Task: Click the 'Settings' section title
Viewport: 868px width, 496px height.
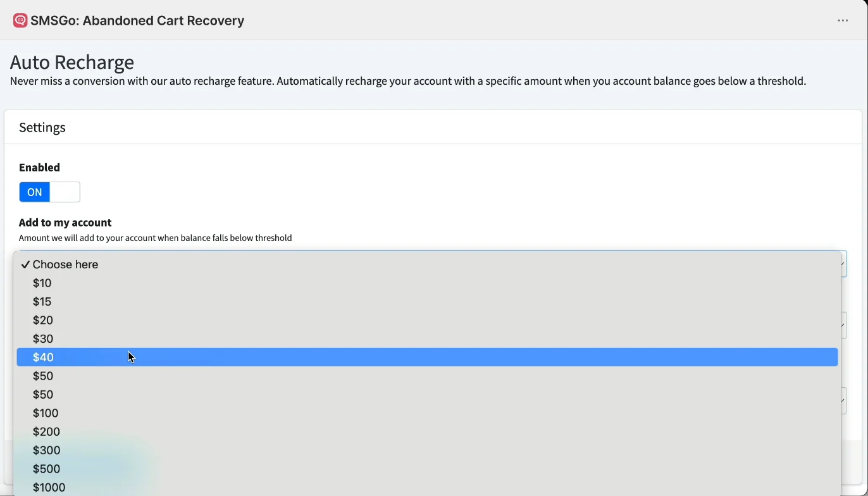Action: pyautogui.click(x=42, y=128)
